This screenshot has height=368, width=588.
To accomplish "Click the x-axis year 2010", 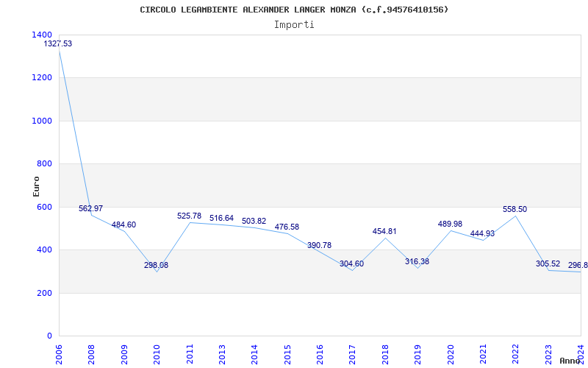I will [x=157, y=354].
